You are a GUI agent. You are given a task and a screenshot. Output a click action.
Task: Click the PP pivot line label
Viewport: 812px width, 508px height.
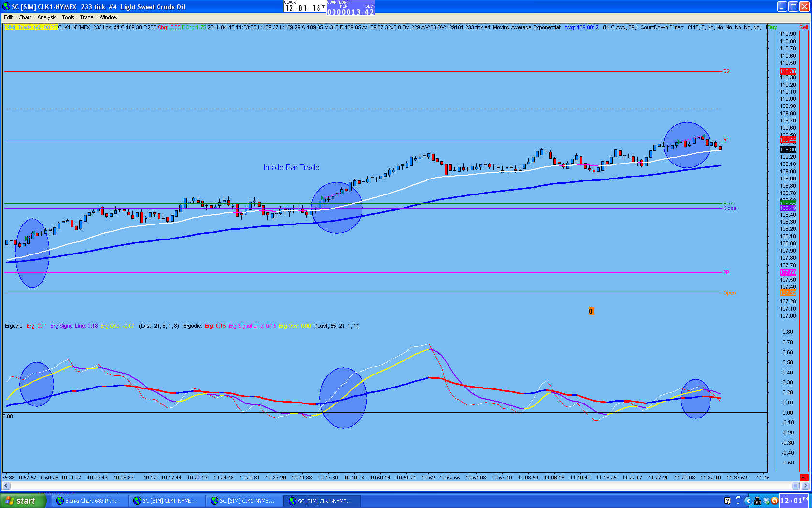pos(726,272)
